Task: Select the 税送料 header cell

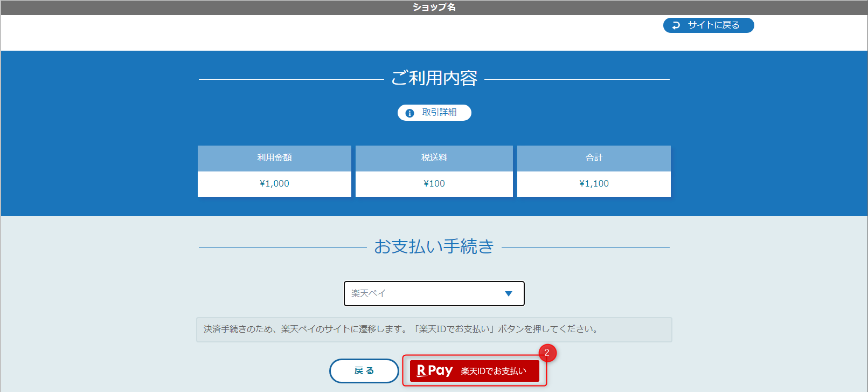Action: (434, 158)
